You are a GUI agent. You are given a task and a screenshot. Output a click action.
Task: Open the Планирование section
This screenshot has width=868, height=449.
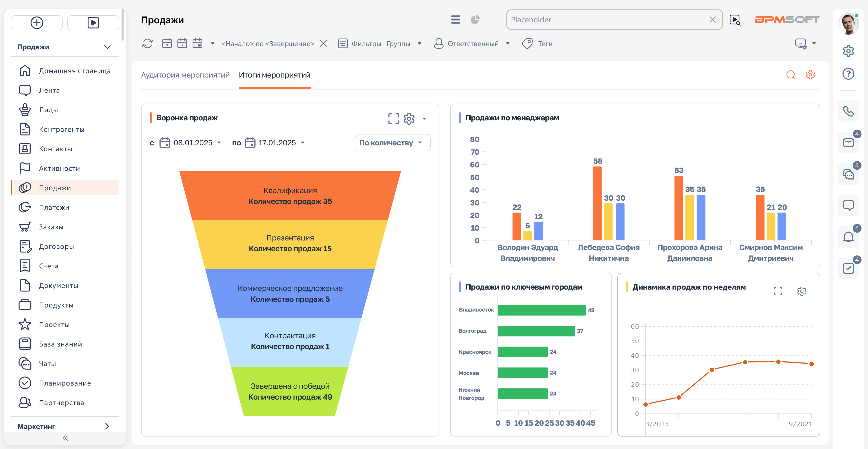65,383
